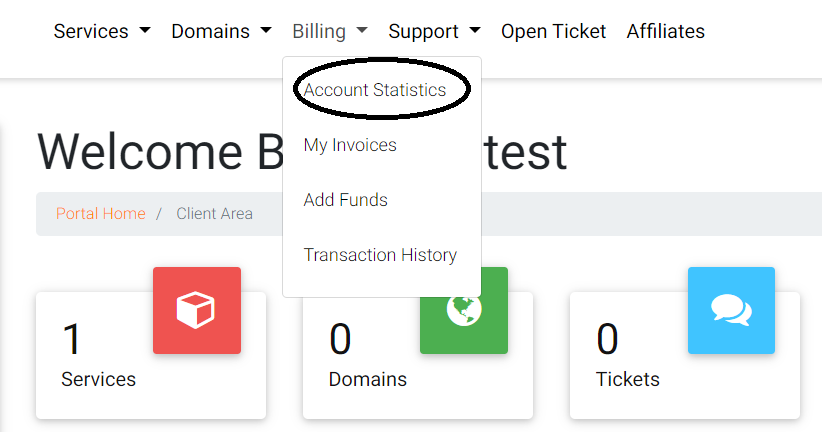
Task: Open My Invoices menu entry
Action: (x=350, y=145)
